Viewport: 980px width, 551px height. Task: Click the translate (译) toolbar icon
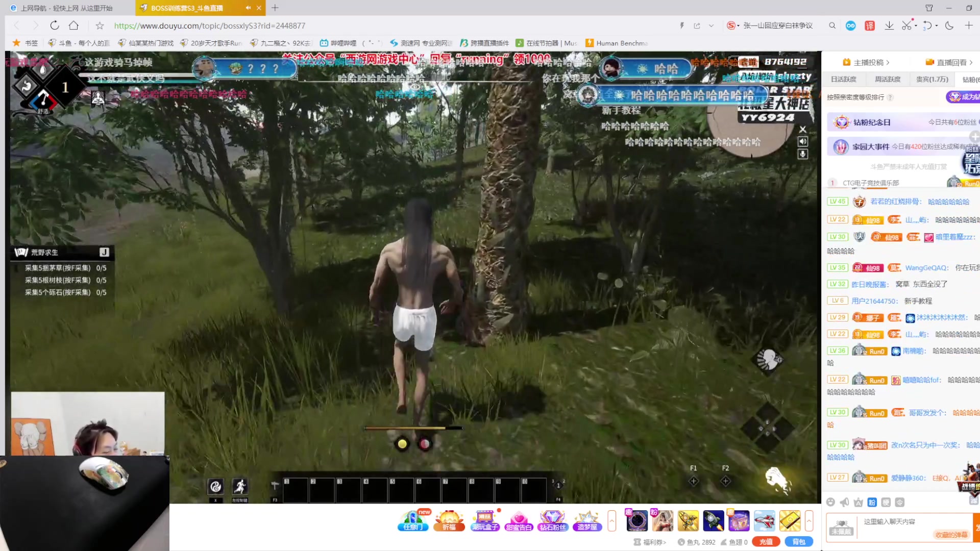tap(870, 26)
